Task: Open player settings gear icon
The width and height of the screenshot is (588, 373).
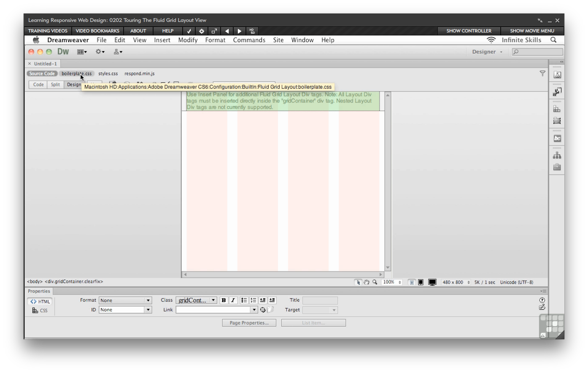Action: click(202, 31)
